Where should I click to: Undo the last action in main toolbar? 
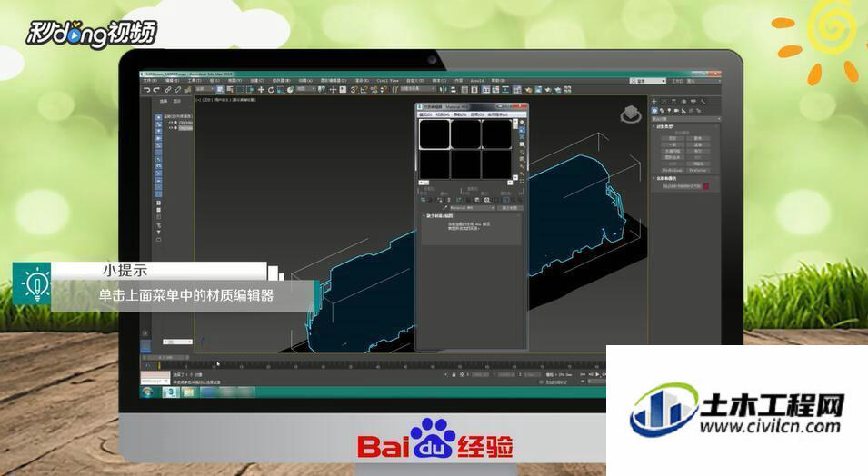tap(146, 90)
